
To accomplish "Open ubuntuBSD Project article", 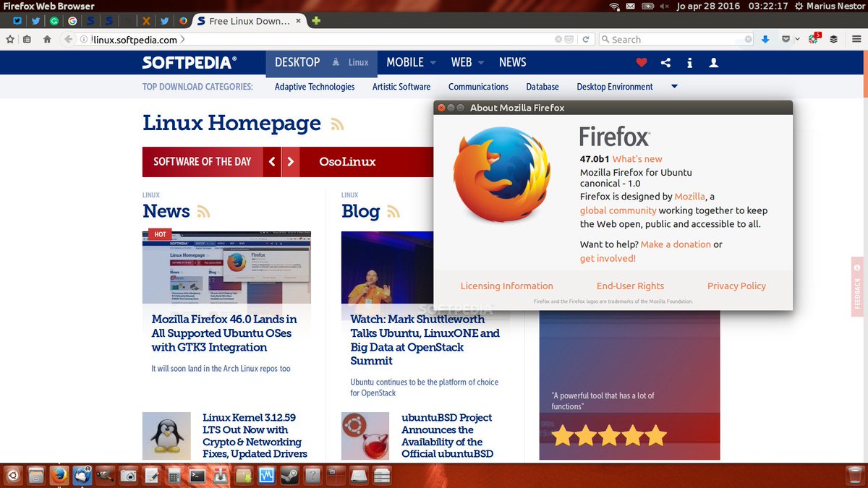I will (447, 436).
